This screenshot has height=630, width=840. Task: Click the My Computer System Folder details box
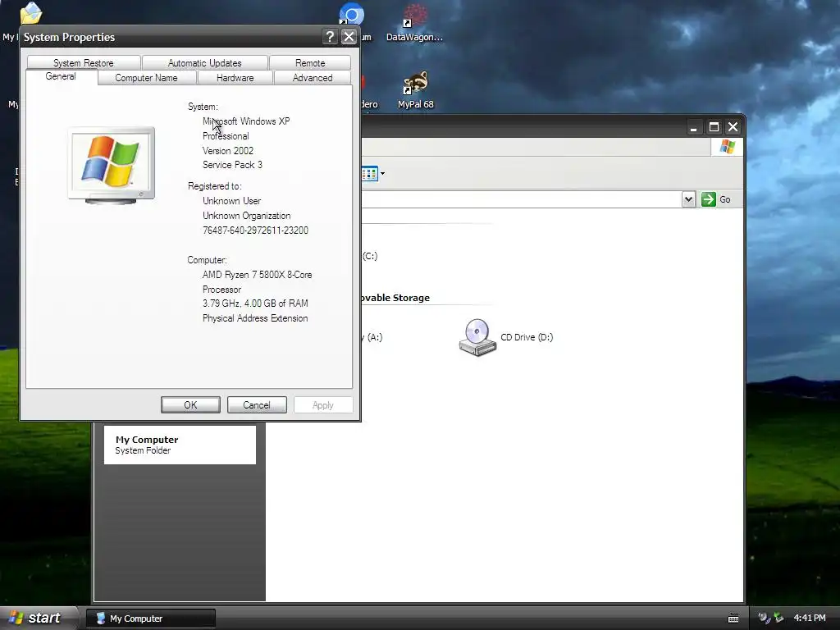tap(180, 445)
